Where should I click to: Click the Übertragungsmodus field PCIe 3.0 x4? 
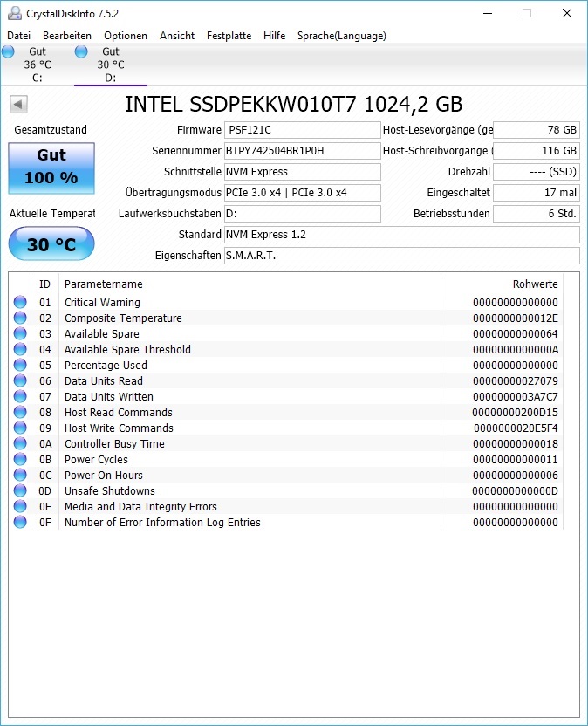tap(303, 193)
